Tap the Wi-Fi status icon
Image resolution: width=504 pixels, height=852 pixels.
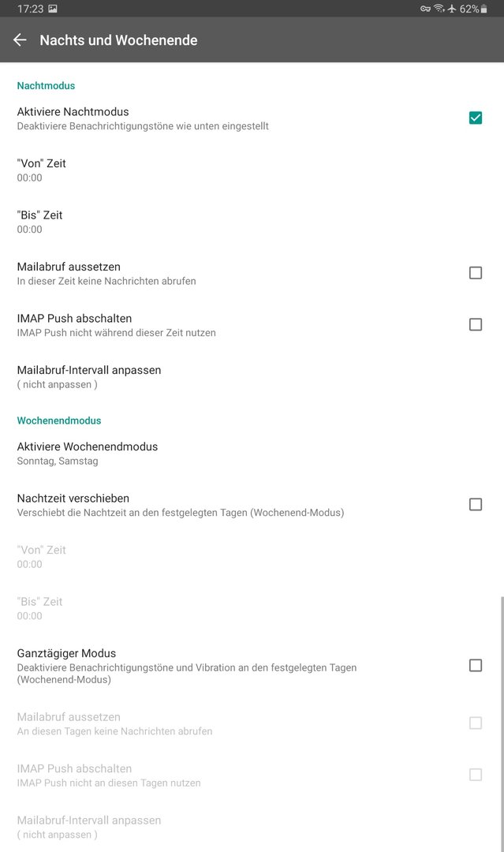439,9
